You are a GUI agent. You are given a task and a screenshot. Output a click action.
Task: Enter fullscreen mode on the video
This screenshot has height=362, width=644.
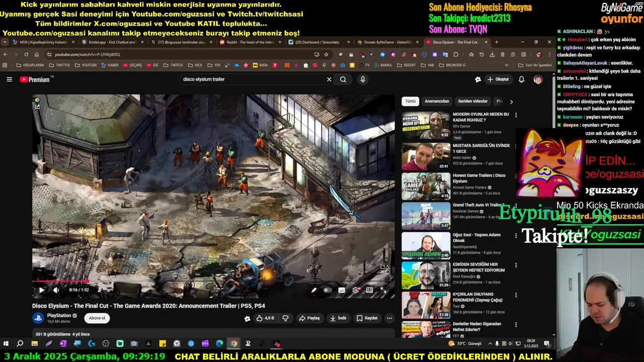click(383, 290)
